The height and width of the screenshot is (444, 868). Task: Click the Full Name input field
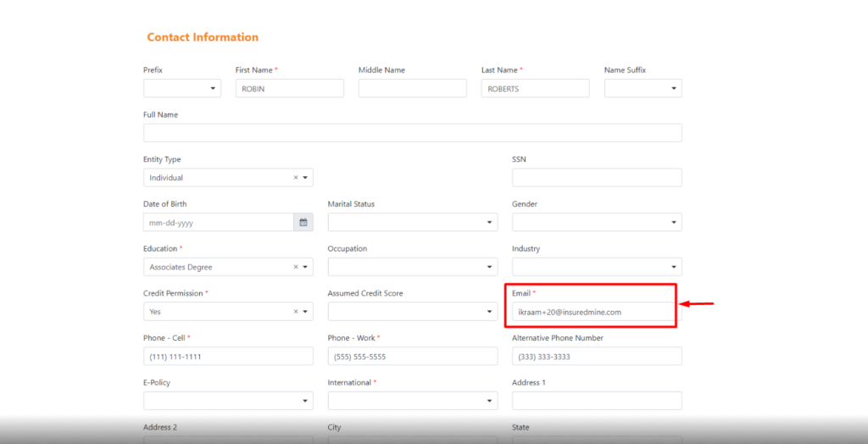[413, 133]
